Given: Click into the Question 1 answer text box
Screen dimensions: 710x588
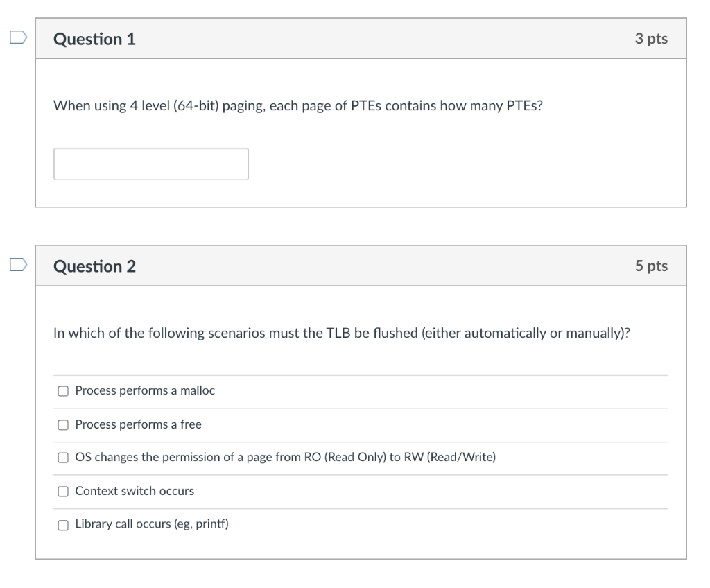Looking at the screenshot, I should coord(150,164).
